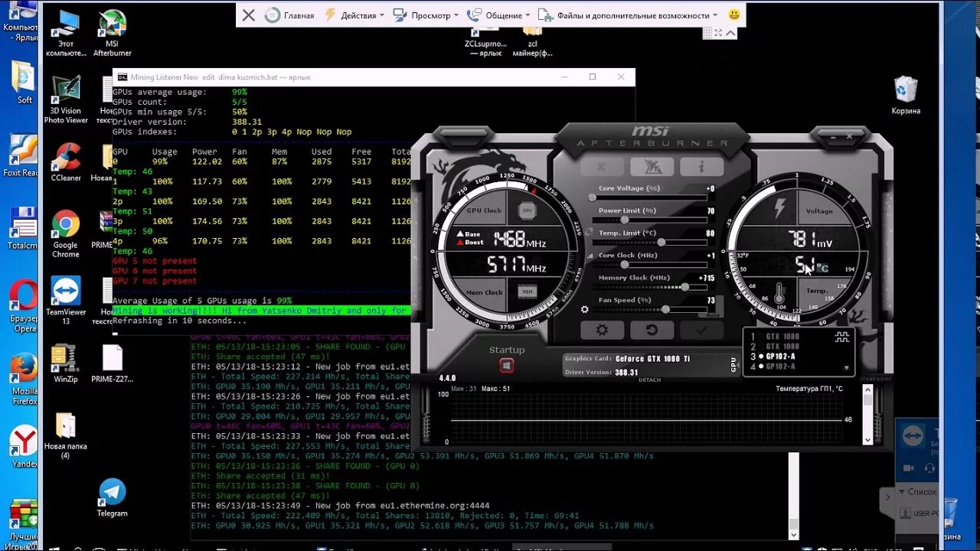980x551 pixels.
Task: Open zcl майнер folder on desktop
Action: click(x=532, y=42)
